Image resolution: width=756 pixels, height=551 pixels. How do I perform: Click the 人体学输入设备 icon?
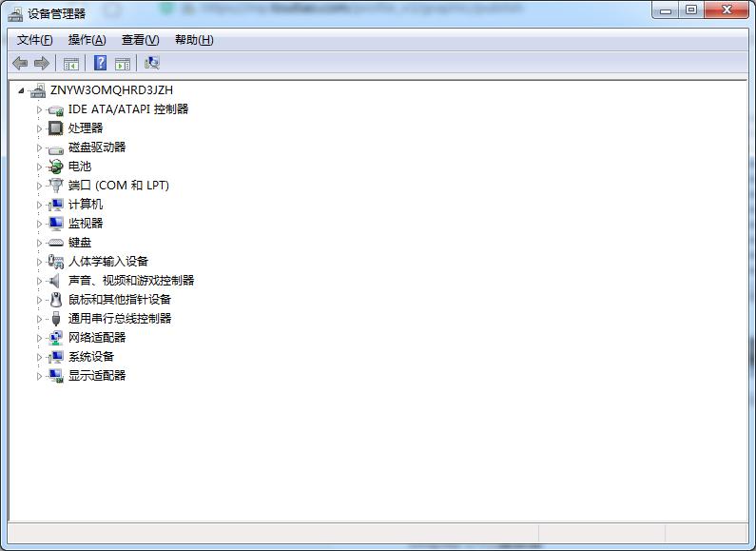(56, 262)
